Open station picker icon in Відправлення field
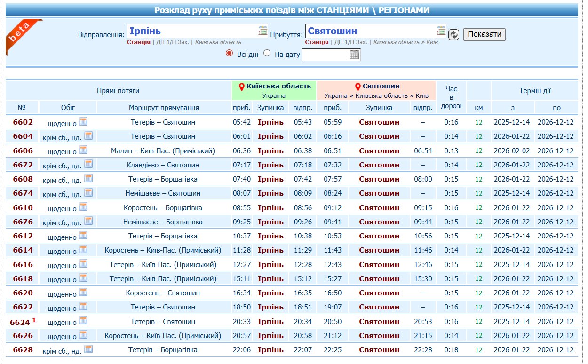Image resolution: width=588 pixels, height=364 pixels. coord(263,31)
